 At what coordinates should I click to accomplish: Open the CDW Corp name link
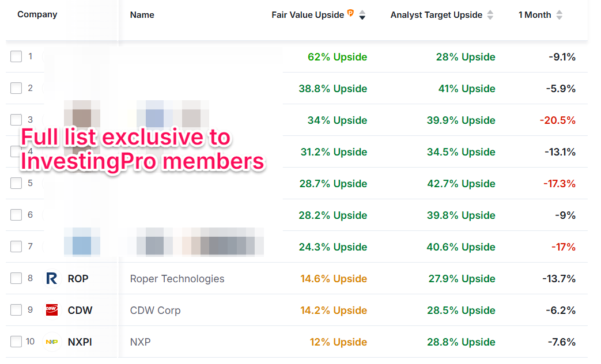click(155, 310)
